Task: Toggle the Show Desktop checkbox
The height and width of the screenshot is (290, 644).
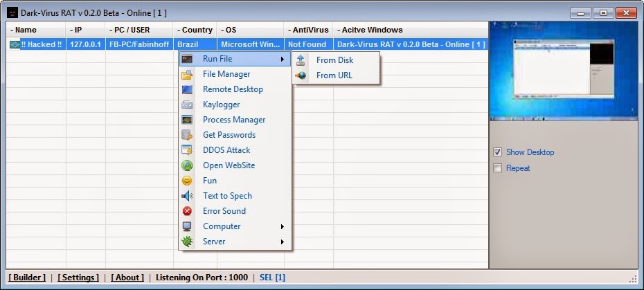Action: pyautogui.click(x=497, y=152)
